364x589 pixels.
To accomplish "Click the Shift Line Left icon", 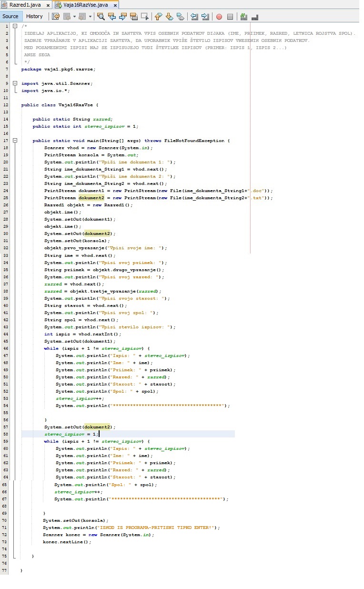I will [194, 16].
